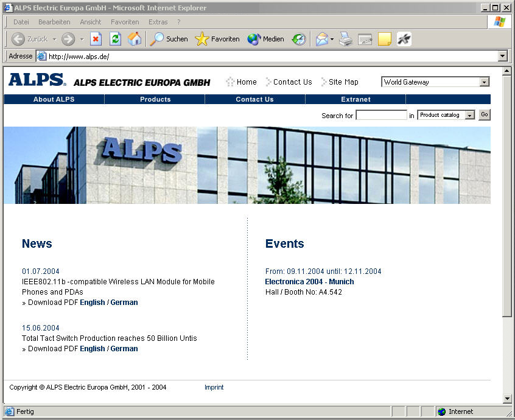Download German PDF for Tact Switch news
Viewport: 515px width, 420px height.
(124, 349)
